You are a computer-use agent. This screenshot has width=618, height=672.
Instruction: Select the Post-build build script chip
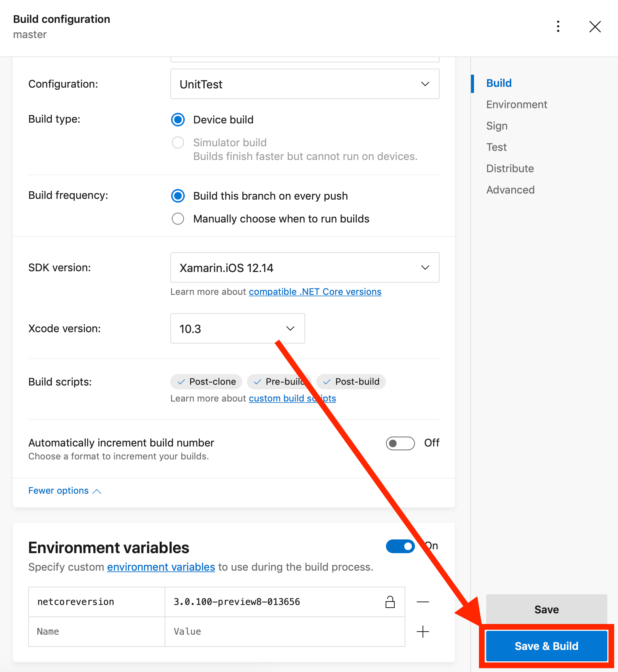pyautogui.click(x=351, y=381)
